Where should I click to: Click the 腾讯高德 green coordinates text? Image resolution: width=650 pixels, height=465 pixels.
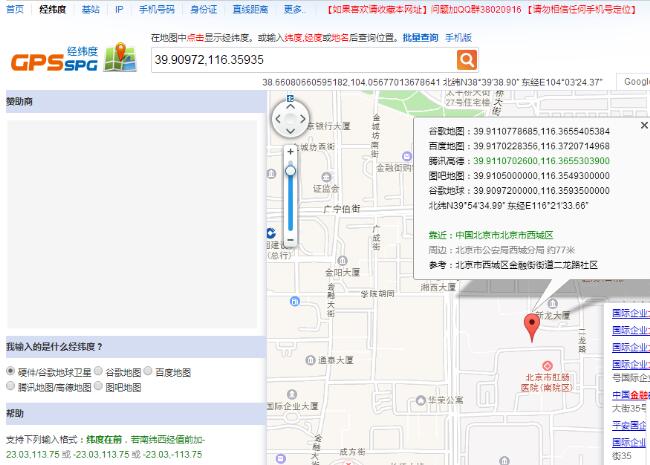541,161
